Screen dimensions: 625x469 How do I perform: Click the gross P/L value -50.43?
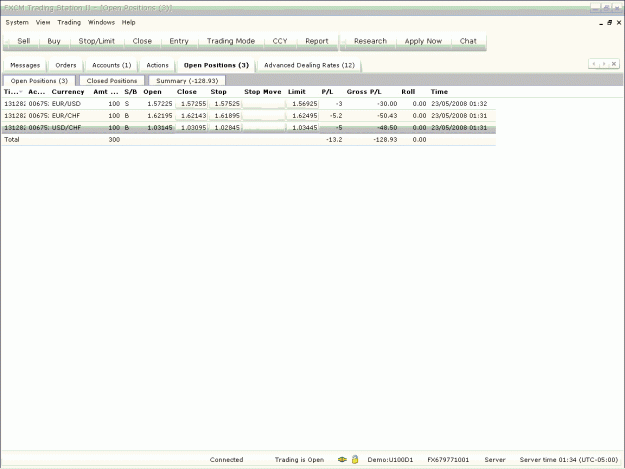(x=387, y=116)
